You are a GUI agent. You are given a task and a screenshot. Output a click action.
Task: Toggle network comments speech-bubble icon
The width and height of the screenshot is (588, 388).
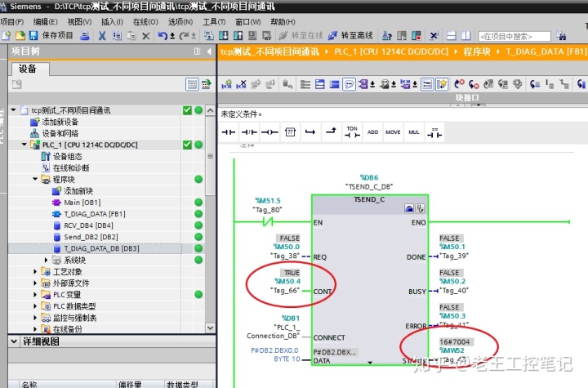click(349, 84)
